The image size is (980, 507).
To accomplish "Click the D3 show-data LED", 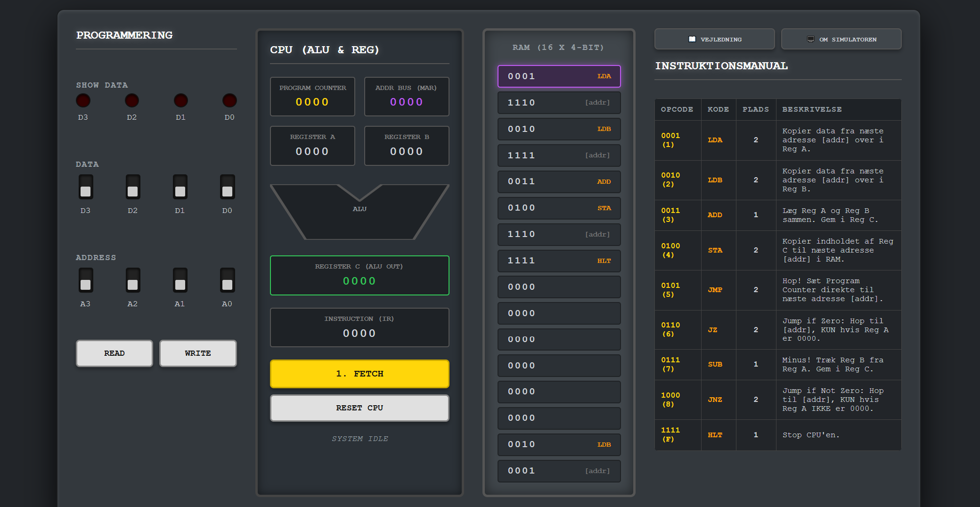I will [83, 100].
